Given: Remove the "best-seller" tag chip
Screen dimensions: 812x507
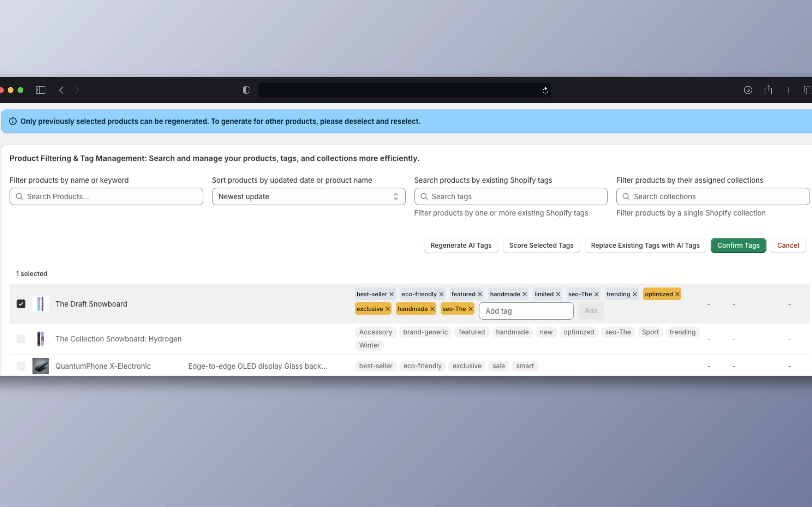Looking at the screenshot, I should click(392, 294).
